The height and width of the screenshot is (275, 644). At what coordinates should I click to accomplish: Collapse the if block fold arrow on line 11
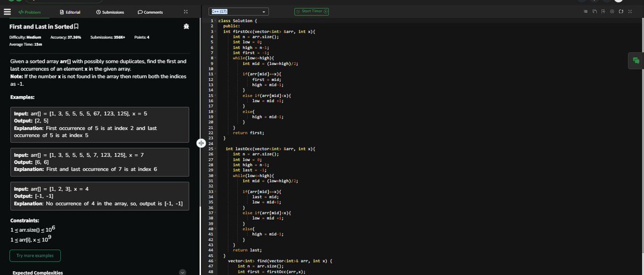215,73
